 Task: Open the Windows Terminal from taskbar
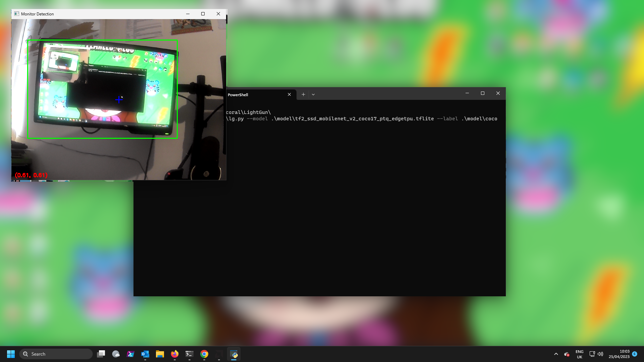point(189,354)
